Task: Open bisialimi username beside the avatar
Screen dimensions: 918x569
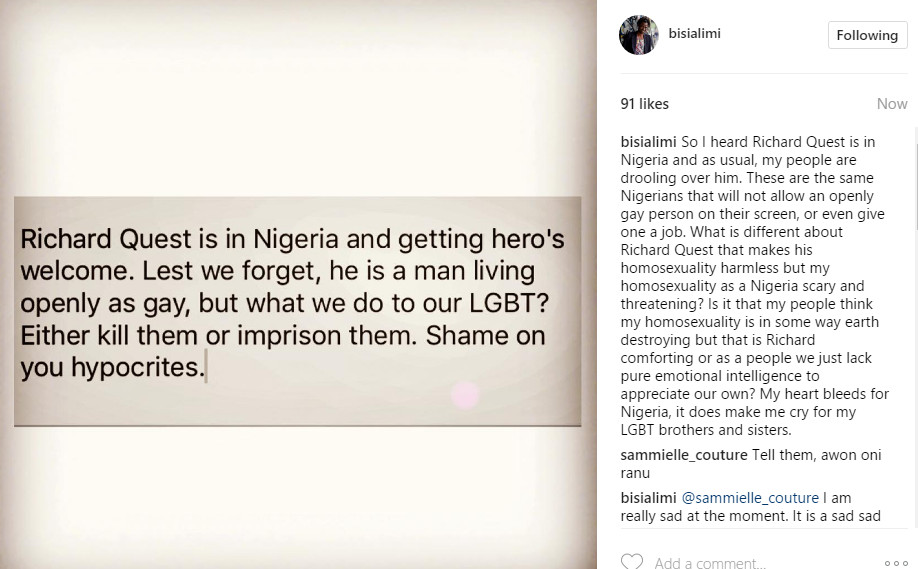Action: (x=694, y=33)
